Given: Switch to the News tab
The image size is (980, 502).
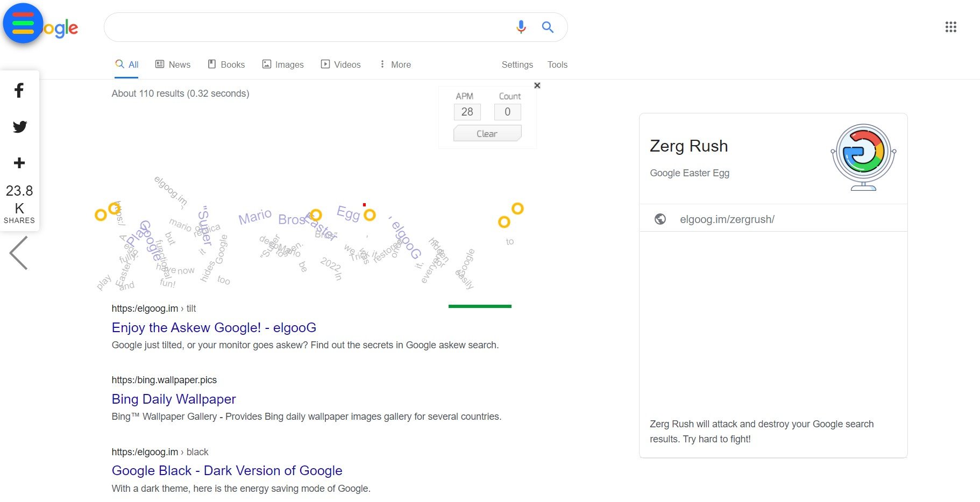Looking at the screenshot, I should click(x=173, y=64).
